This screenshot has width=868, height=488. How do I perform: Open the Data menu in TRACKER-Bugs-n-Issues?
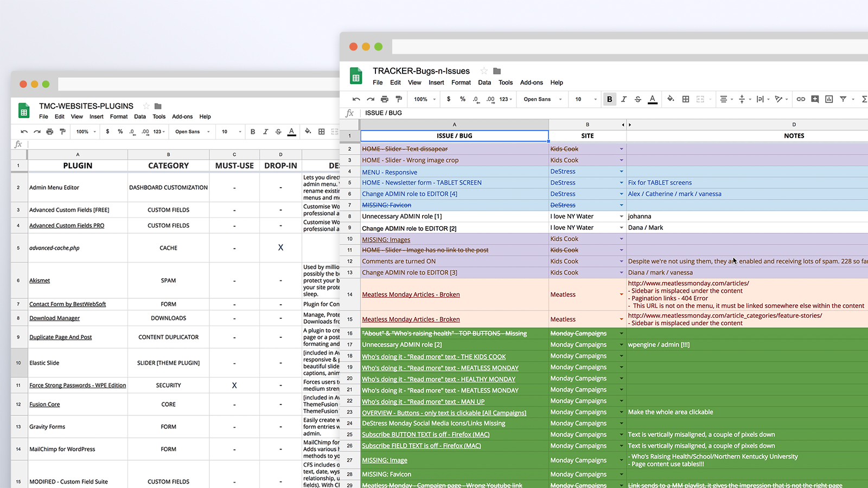pyautogui.click(x=484, y=82)
